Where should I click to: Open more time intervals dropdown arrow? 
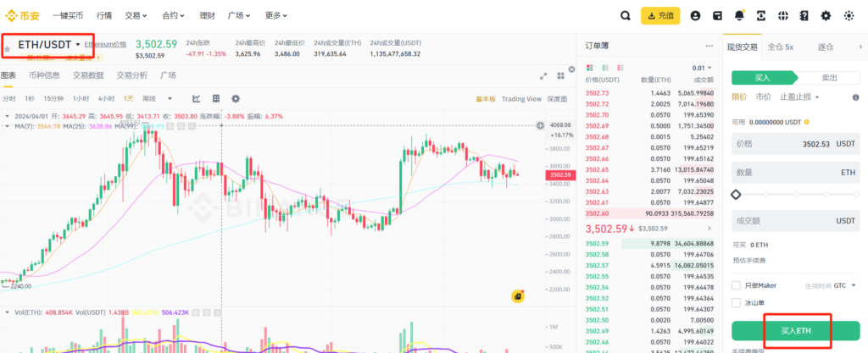[x=170, y=98]
